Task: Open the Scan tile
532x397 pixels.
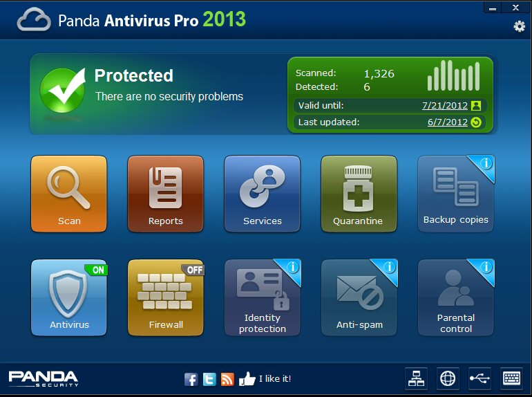Action: 69,194
